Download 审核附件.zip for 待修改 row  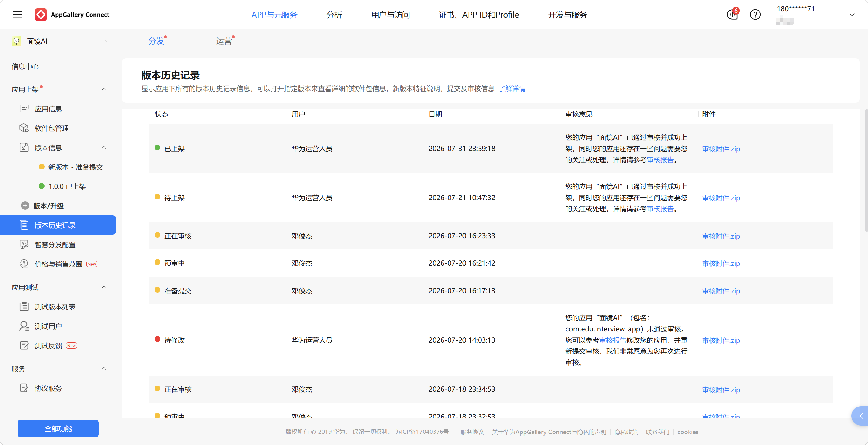[x=721, y=340]
